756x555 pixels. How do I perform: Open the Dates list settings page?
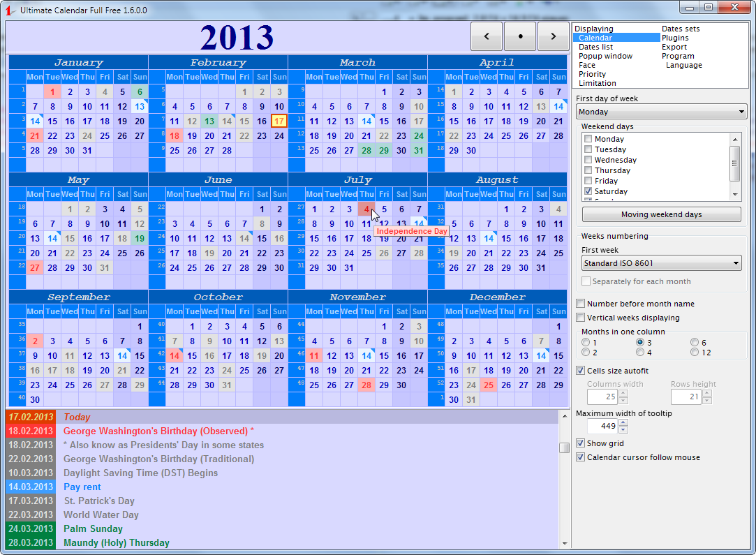pyautogui.click(x=596, y=47)
